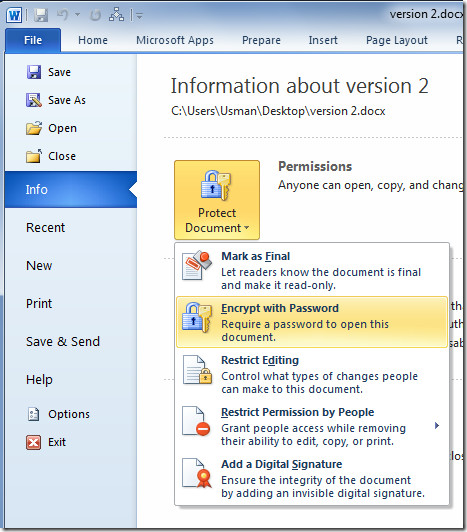
Task: Select Restrict Permission by People option
Action: tap(312, 426)
